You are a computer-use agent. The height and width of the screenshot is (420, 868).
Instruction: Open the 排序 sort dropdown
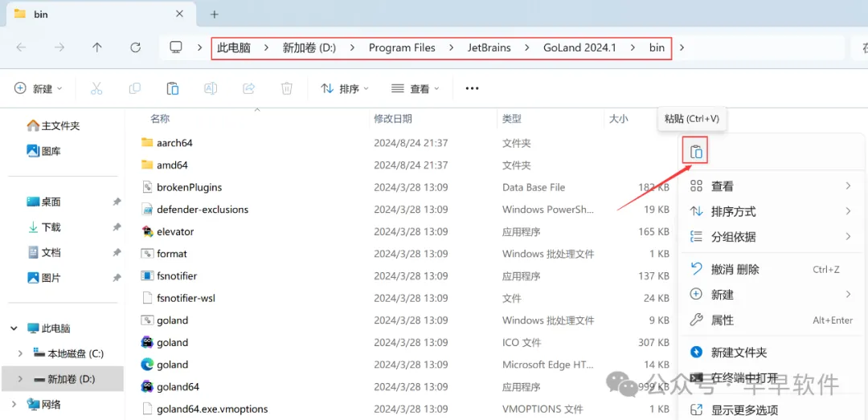point(346,88)
